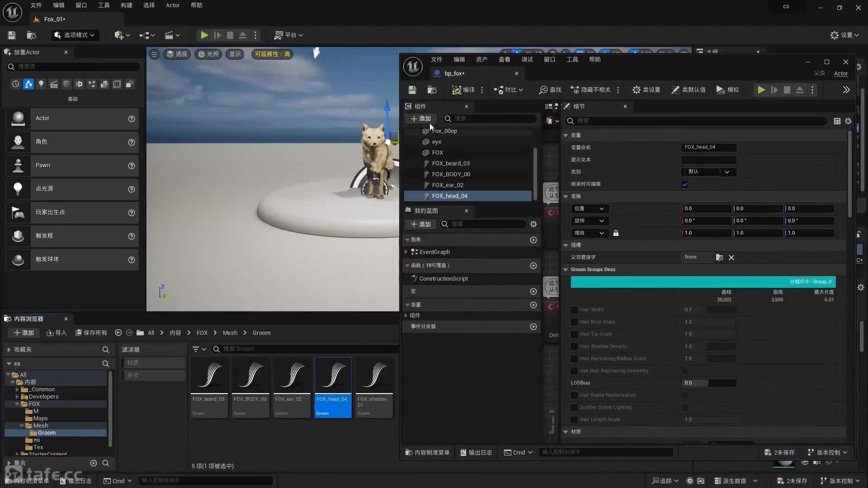The image size is (868, 488).
Task: Select the Lit view mode button in viewport
Action: pos(208,54)
